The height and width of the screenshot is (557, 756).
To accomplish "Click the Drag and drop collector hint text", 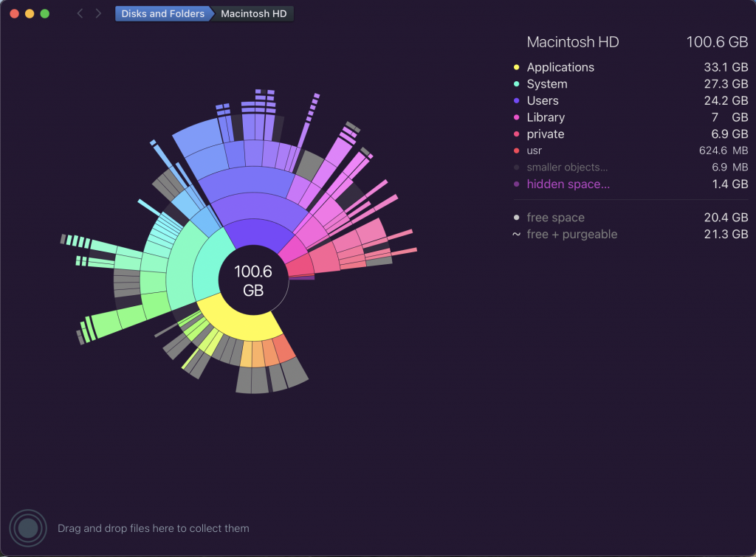I will pos(154,528).
